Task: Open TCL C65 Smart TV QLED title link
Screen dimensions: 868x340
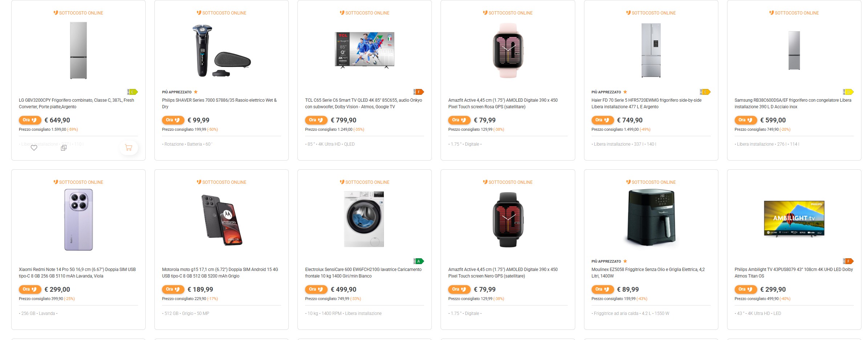Action: (x=363, y=103)
